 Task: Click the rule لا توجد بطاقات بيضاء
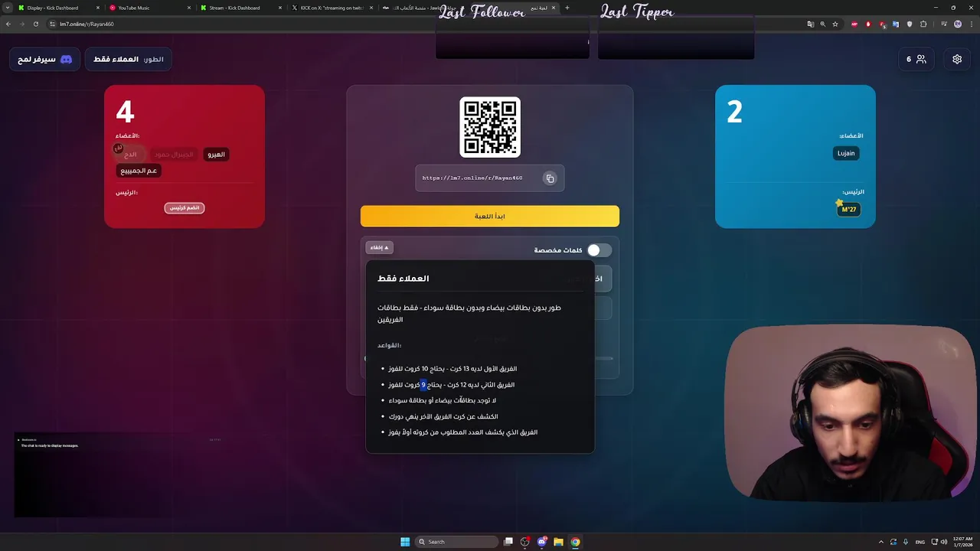(443, 400)
